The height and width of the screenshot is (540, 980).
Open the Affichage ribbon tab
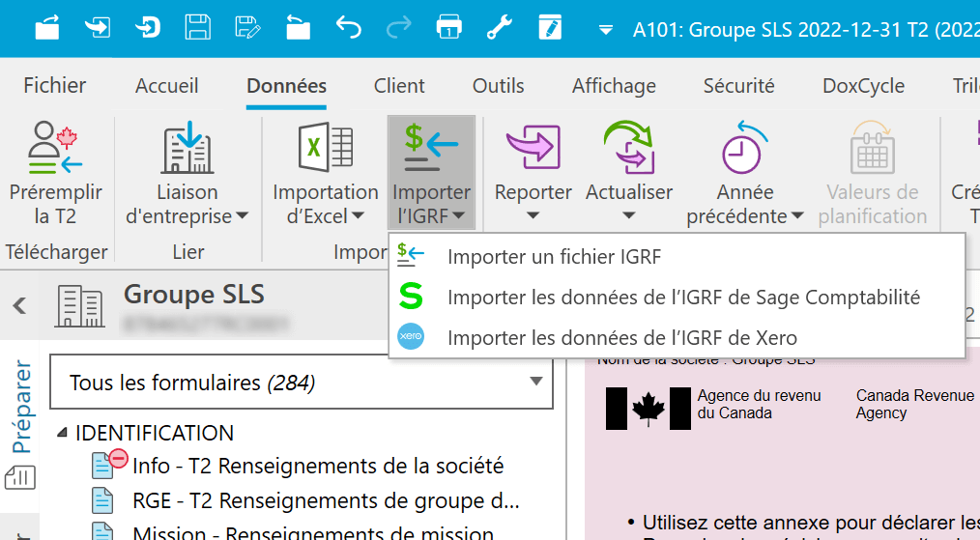pyautogui.click(x=614, y=86)
